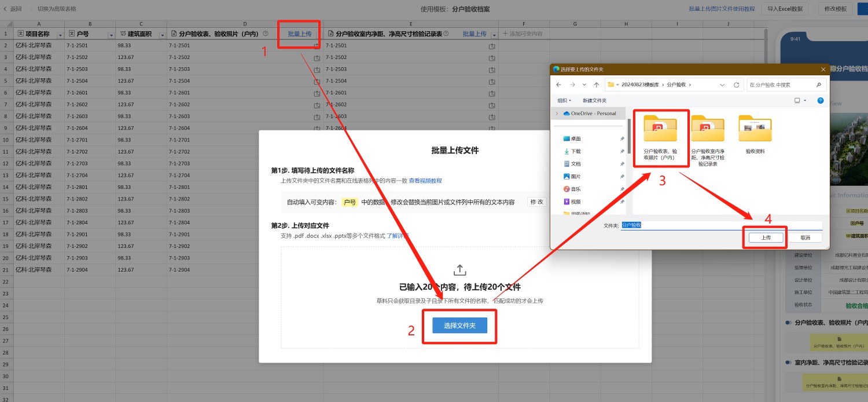Click the 修 改 button in the batch upload dialog
Image resolution: width=868 pixels, height=402 pixels.
point(536,202)
